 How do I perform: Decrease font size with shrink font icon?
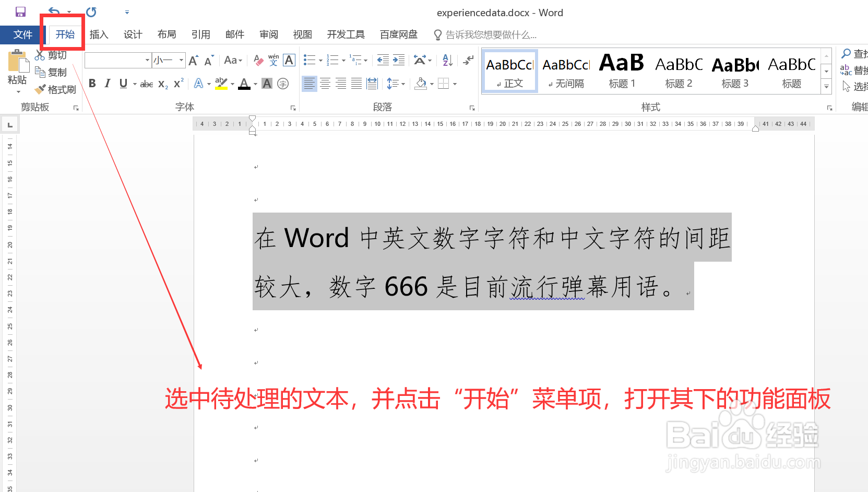(x=209, y=60)
